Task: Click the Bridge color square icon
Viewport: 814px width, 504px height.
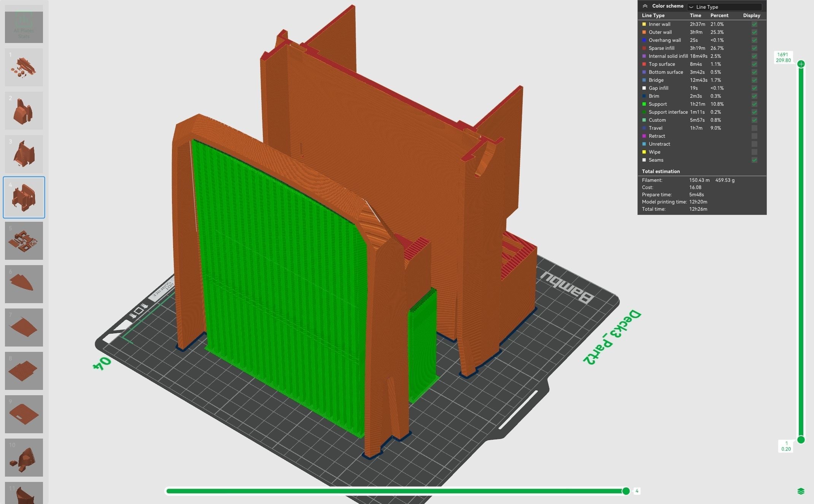Action: click(x=644, y=80)
